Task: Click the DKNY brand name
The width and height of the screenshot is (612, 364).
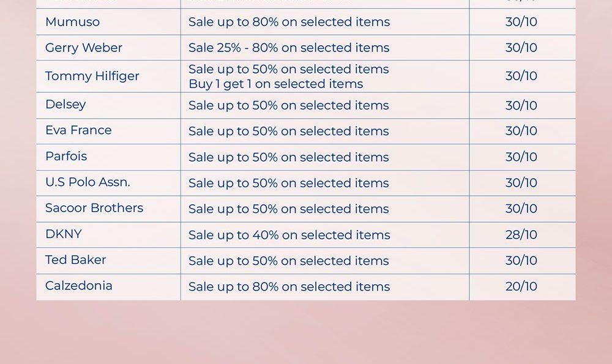Action: coord(64,234)
